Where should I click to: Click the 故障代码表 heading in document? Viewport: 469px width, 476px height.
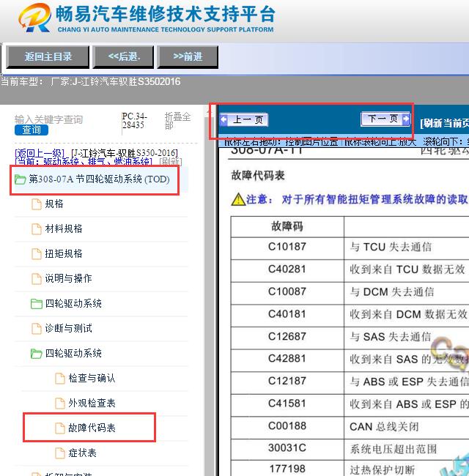(258, 176)
